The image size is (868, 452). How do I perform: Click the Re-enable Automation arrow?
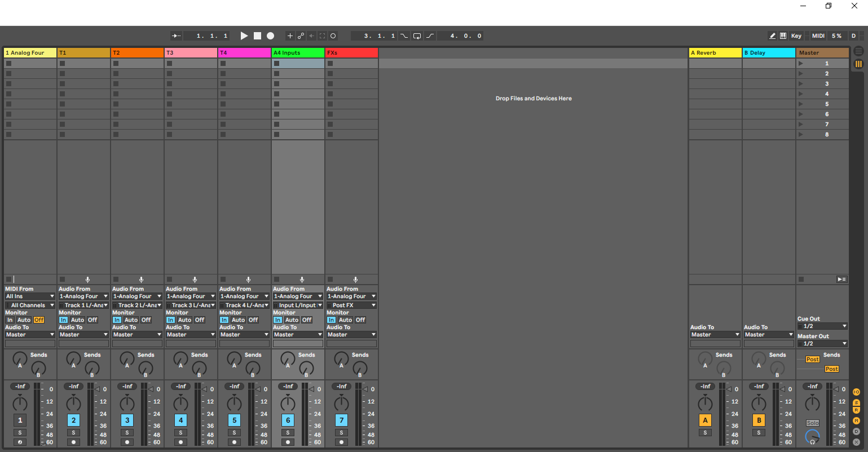coord(311,36)
